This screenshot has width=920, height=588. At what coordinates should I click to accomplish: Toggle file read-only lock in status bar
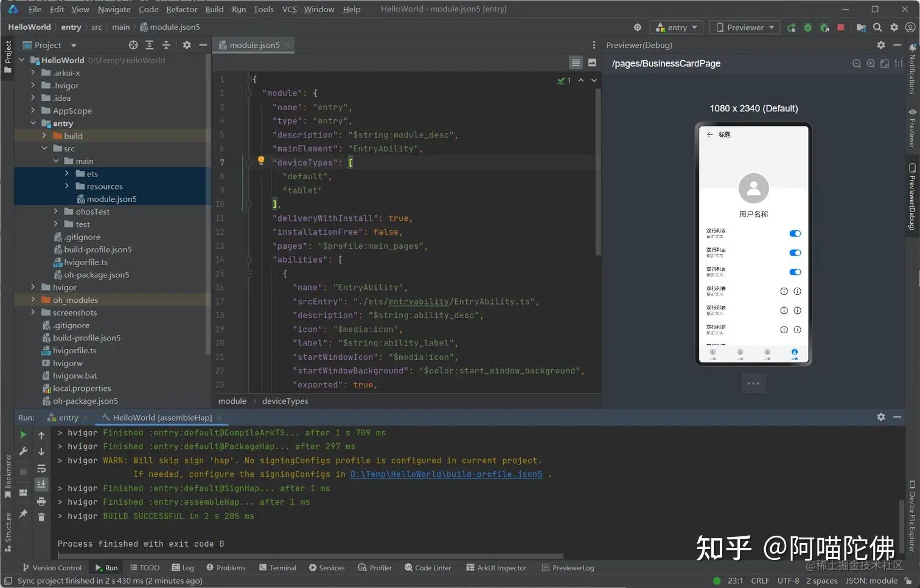[907, 581]
